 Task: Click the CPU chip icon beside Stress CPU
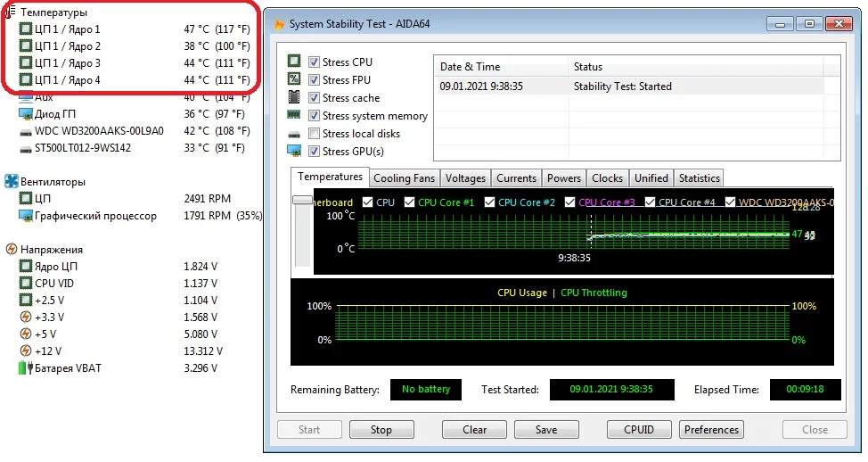click(294, 61)
